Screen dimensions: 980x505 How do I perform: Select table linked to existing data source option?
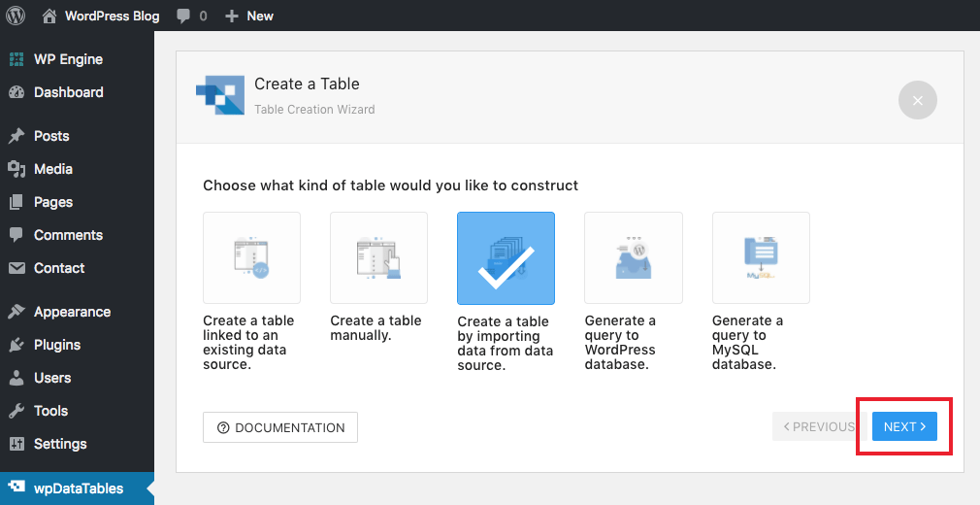pyautogui.click(x=252, y=257)
